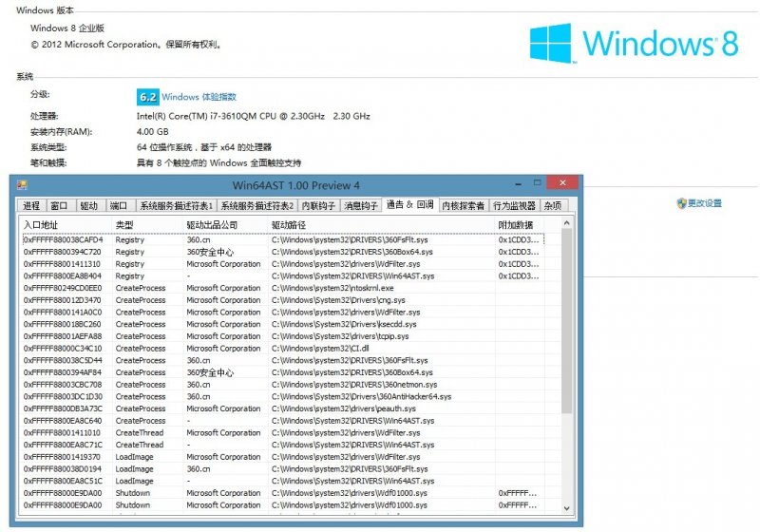
Task: Click the Windows 8 企业版 edition text
Action: coord(67,28)
